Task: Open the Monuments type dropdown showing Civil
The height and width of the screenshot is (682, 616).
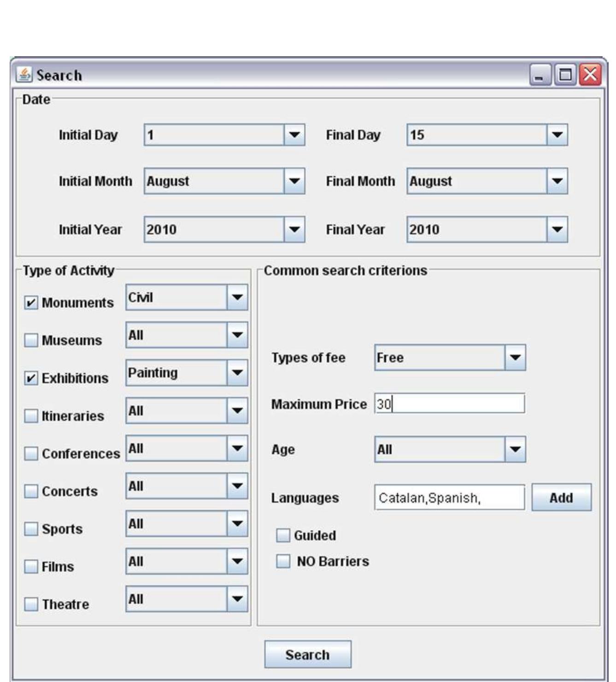Action: click(237, 298)
